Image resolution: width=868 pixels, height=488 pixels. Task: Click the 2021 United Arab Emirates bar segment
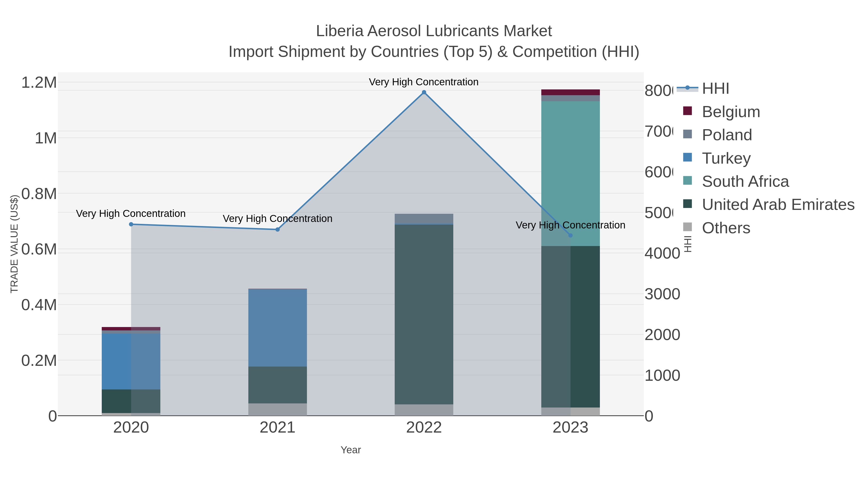[x=278, y=385]
